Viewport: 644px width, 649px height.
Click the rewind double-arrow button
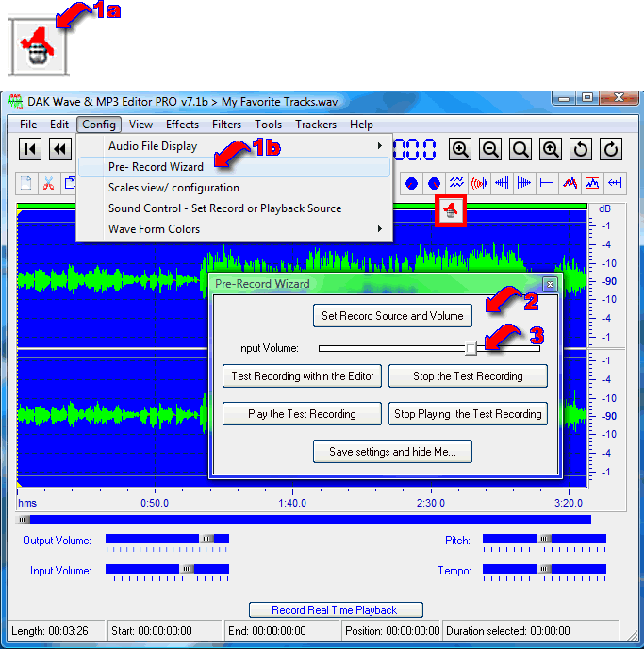(60, 149)
